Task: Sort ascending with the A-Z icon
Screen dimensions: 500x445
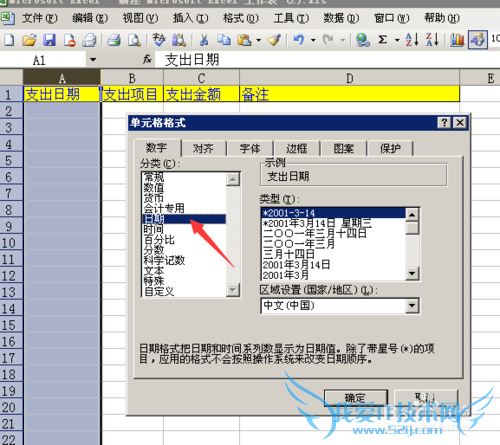Action: 412,40
